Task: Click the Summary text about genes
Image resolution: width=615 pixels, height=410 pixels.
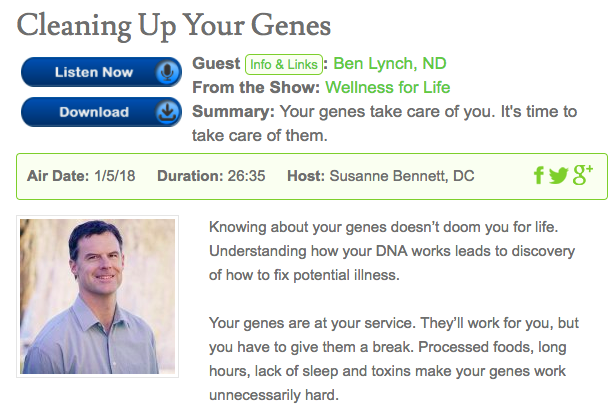Action: pyautogui.click(x=384, y=124)
